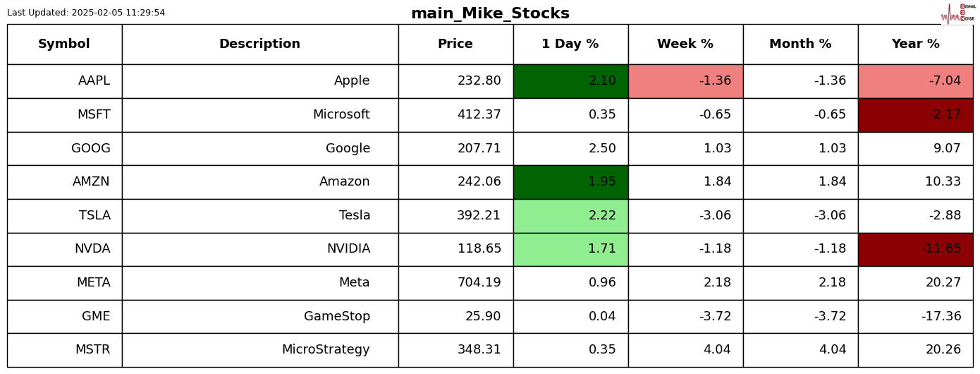Click Meta's price cell showing 704.19
The image size is (980, 374).
point(455,283)
